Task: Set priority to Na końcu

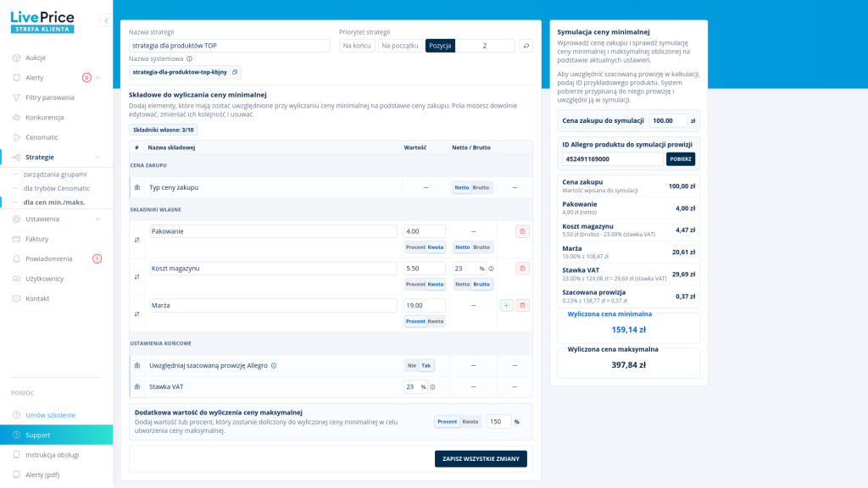Action: [357, 46]
